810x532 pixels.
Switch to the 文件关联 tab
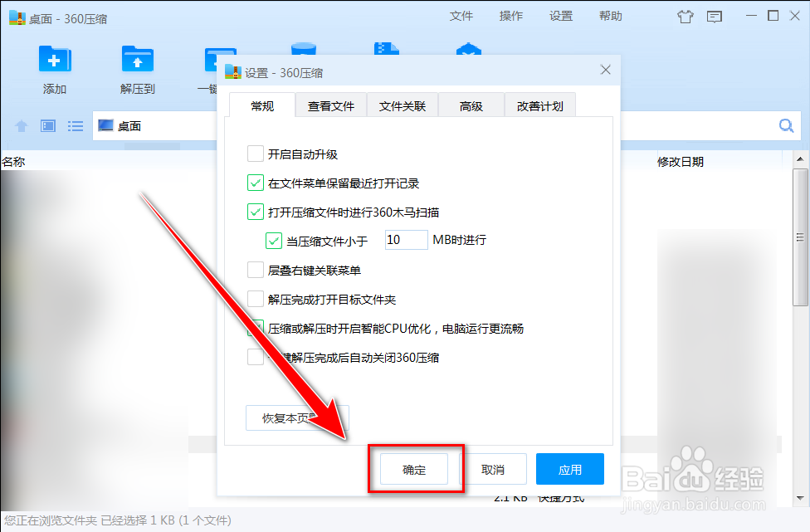(x=403, y=106)
